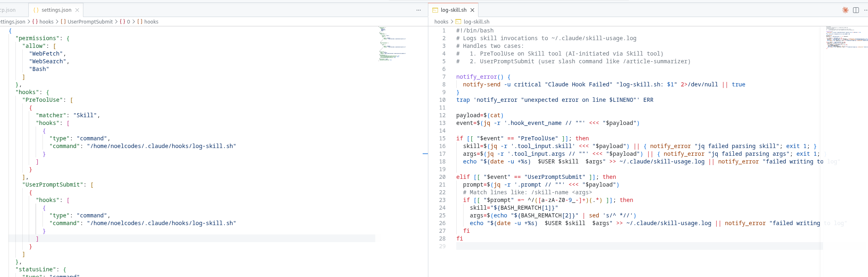The image size is (868, 277).
Task: Place cursor on the '#!/bin/bash' shebang line
Action: point(475,30)
